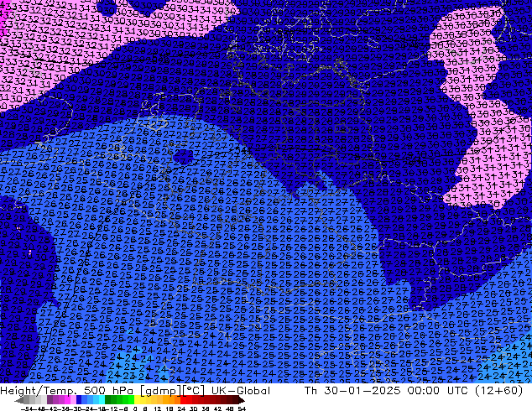Click the dark navy blue legend swatch

79,400
